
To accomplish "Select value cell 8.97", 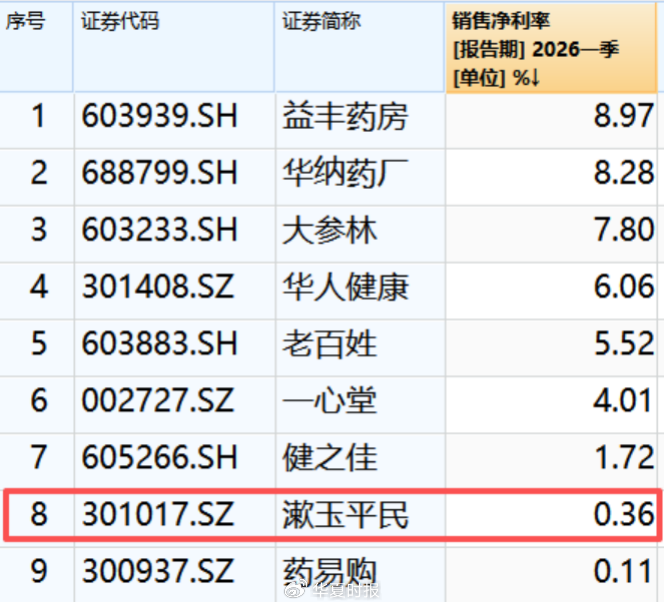I will pyautogui.click(x=552, y=121).
